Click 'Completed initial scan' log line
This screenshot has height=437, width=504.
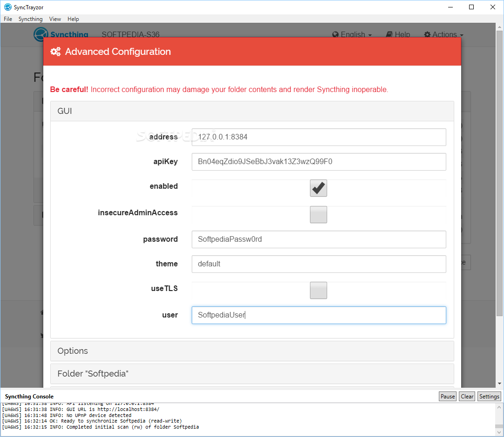click(100, 427)
